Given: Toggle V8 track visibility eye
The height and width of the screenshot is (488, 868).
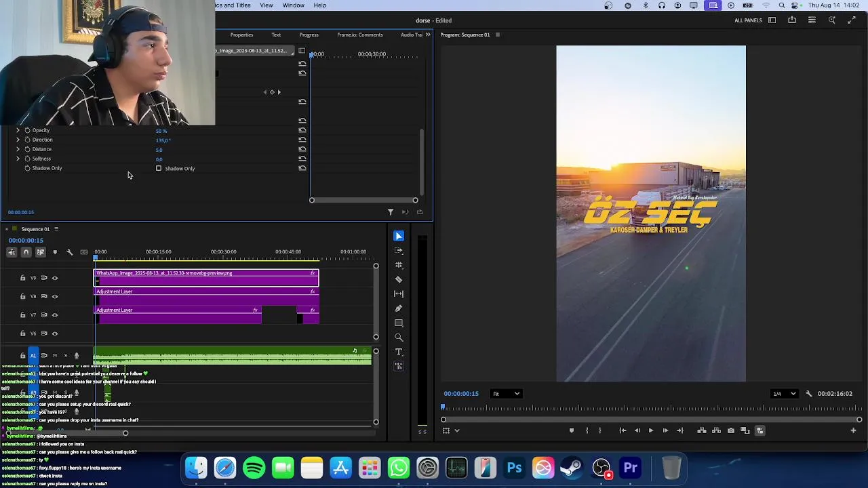Looking at the screenshot, I should 55,296.
